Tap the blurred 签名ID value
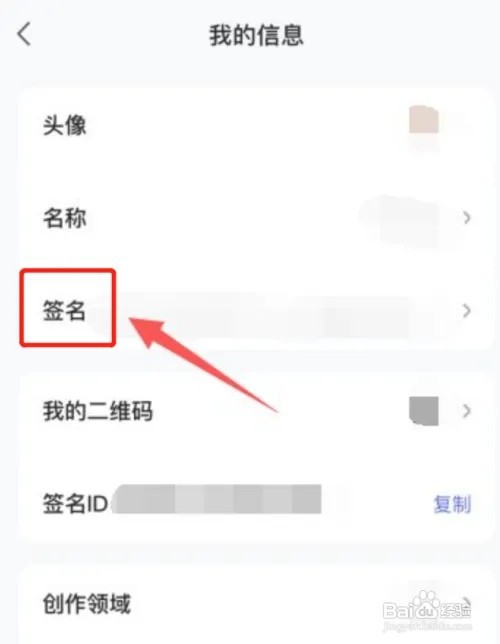 [x=217, y=499]
